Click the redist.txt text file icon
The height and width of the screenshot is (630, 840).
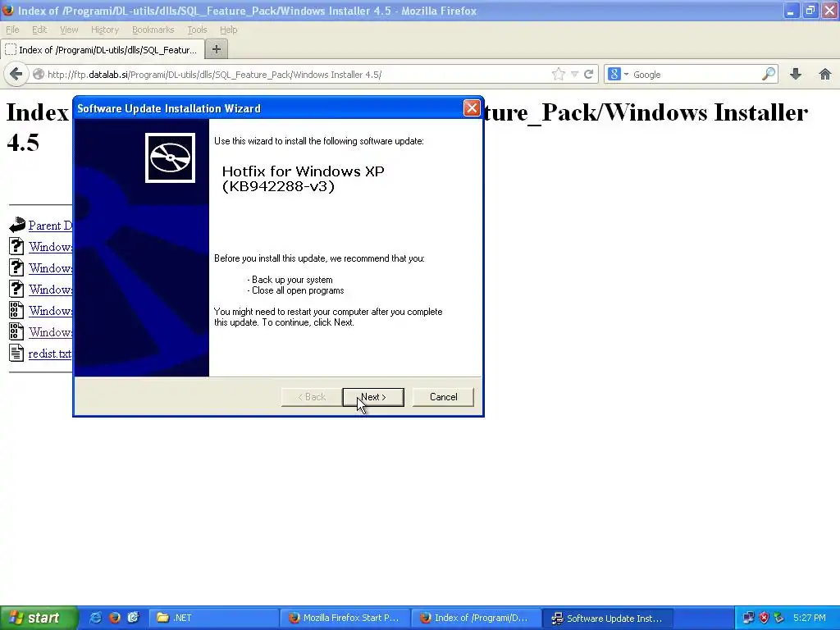click(16, 353)
